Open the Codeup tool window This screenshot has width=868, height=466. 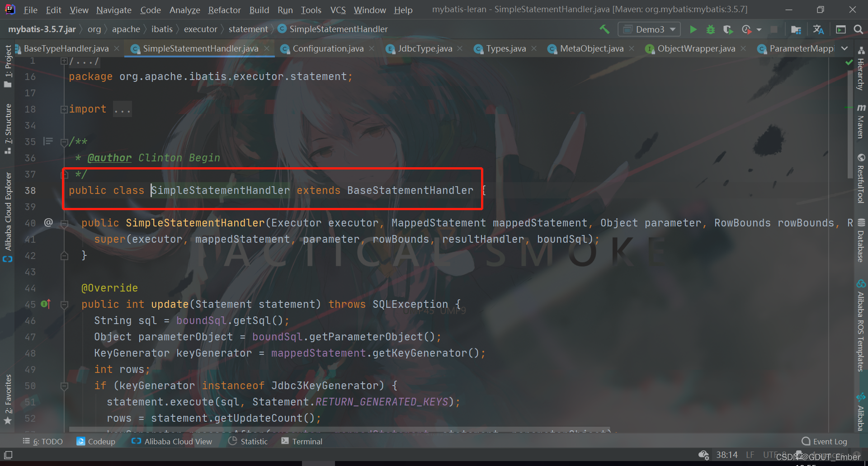96,441
